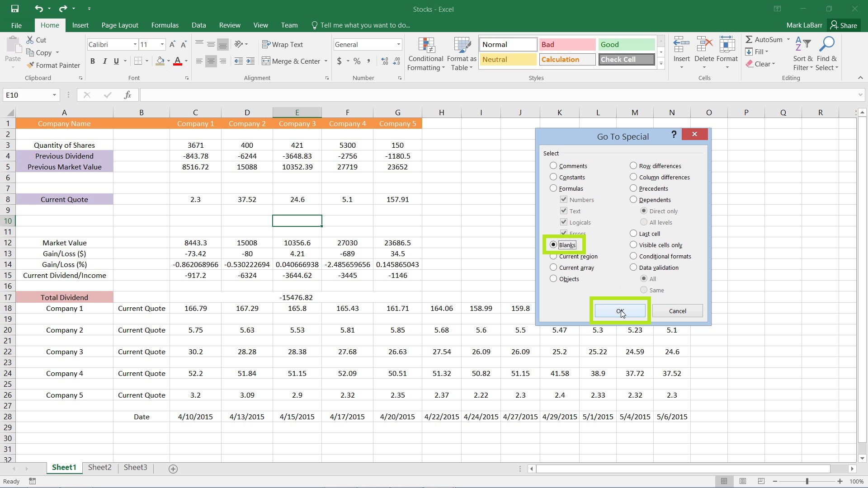Click Cancel in Go To Special dialog

(677, 310)
